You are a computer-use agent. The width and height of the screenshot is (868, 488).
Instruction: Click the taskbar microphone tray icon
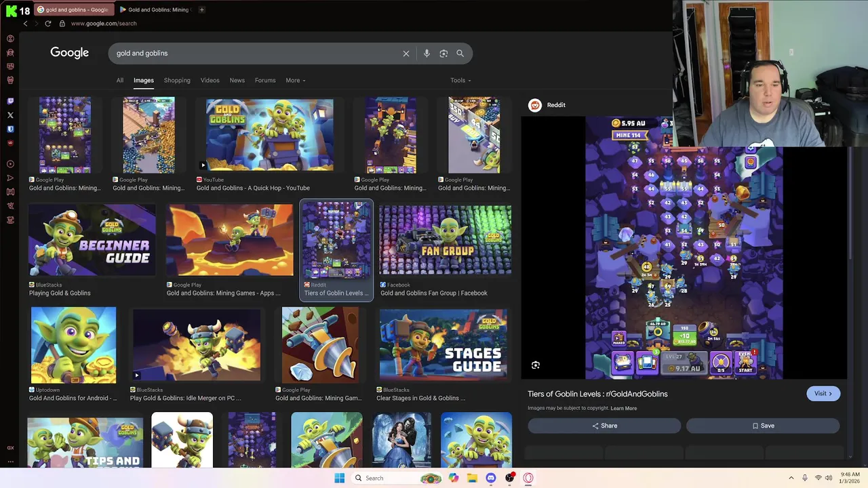point(805,478)
